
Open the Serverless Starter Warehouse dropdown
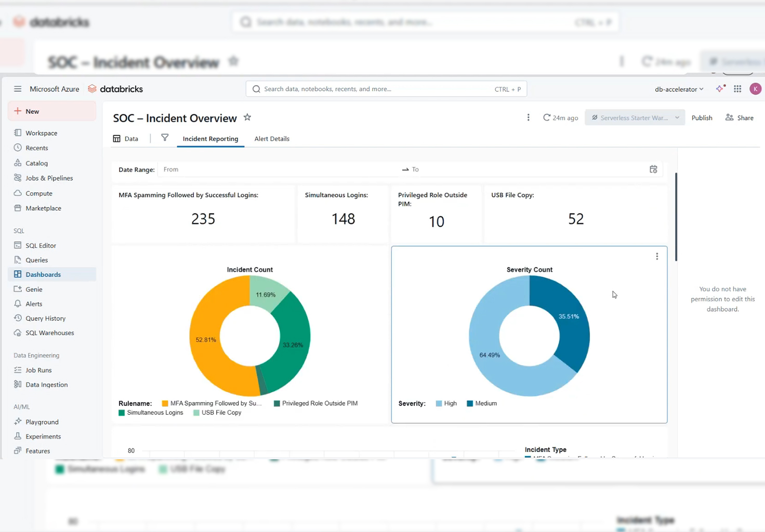point(635,117)
